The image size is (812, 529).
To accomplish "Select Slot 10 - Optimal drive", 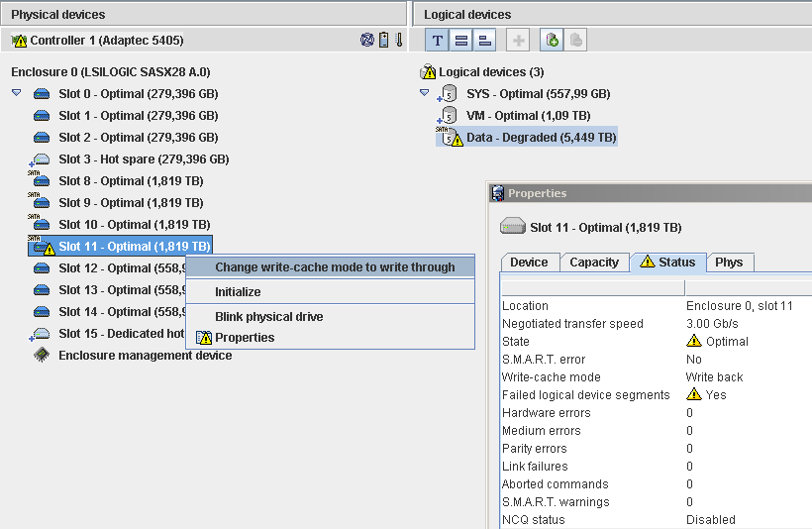I will click(x=134, y=225).
